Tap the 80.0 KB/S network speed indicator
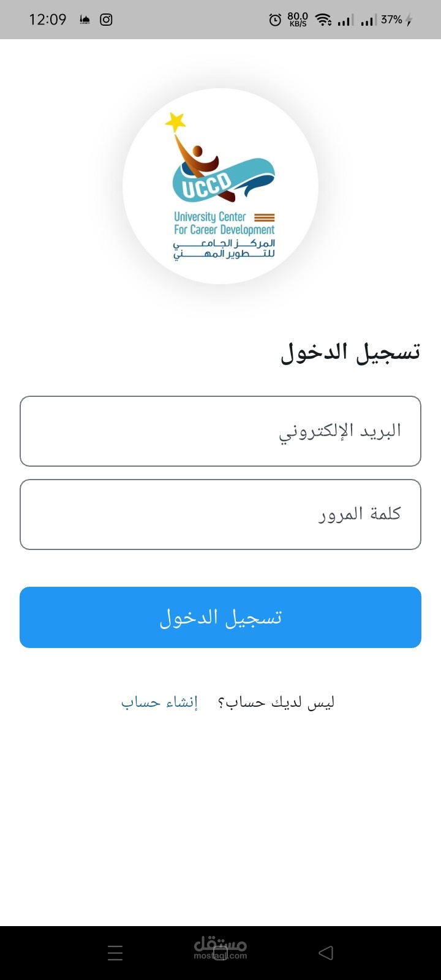This screenshot has height=980, width=441. pos(298,20)
